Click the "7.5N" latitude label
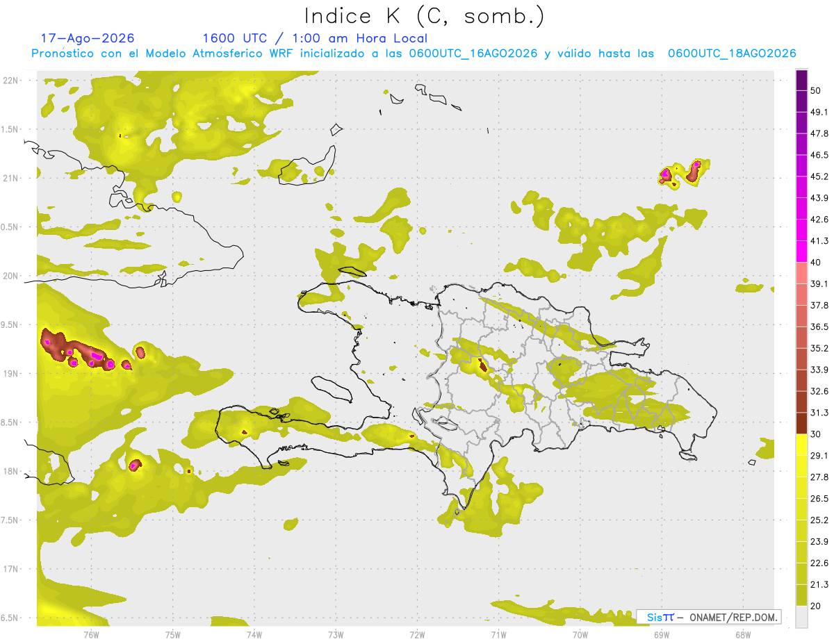This screenshot has height=644, width=834. tap(10, 520)
